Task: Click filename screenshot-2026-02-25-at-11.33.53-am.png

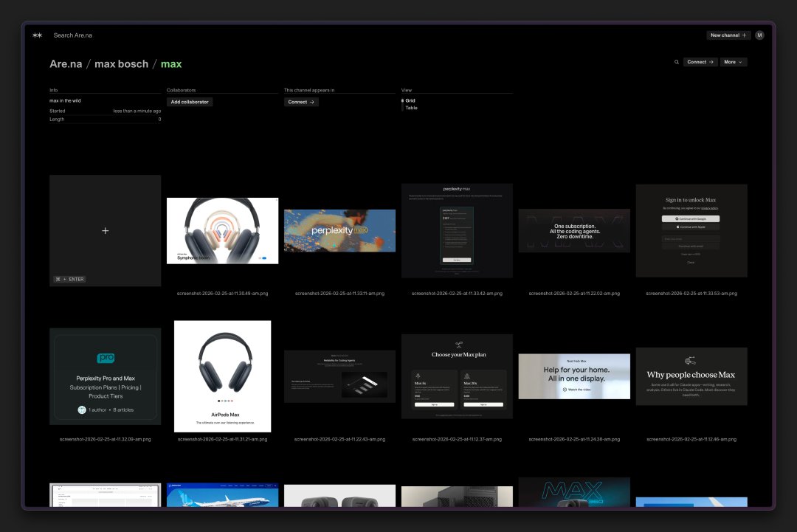Action: click(x=691, y=293)
